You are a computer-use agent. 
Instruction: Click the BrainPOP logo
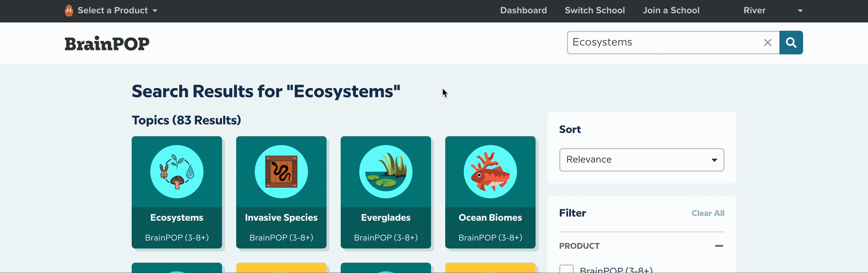107,43
